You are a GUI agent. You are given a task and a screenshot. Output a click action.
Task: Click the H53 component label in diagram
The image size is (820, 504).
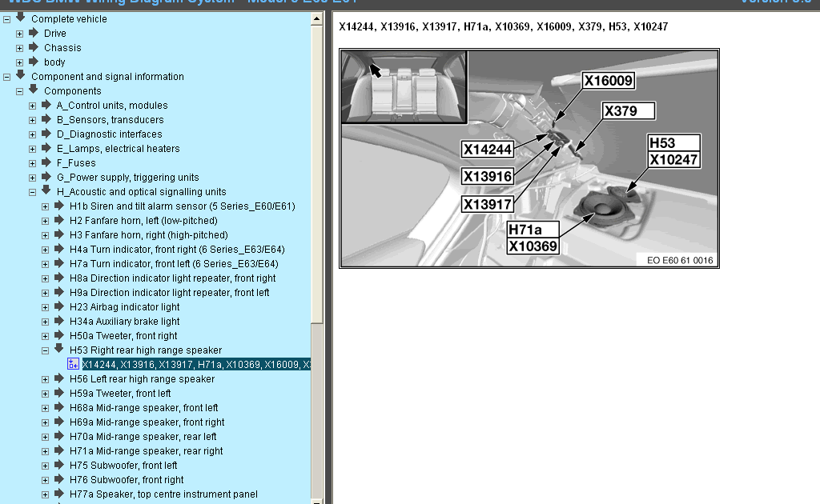[x=673, y=143]
